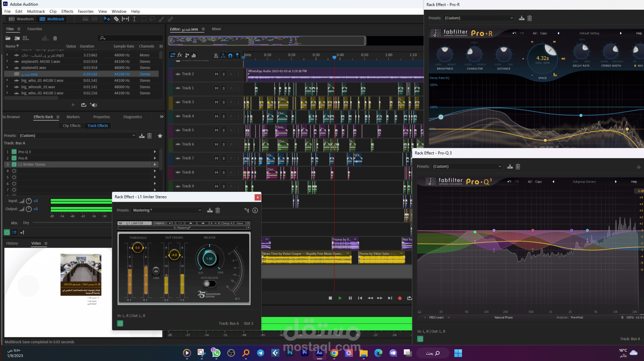Solo Track 5
The image size is (644, 361).
tap(224, 130)
